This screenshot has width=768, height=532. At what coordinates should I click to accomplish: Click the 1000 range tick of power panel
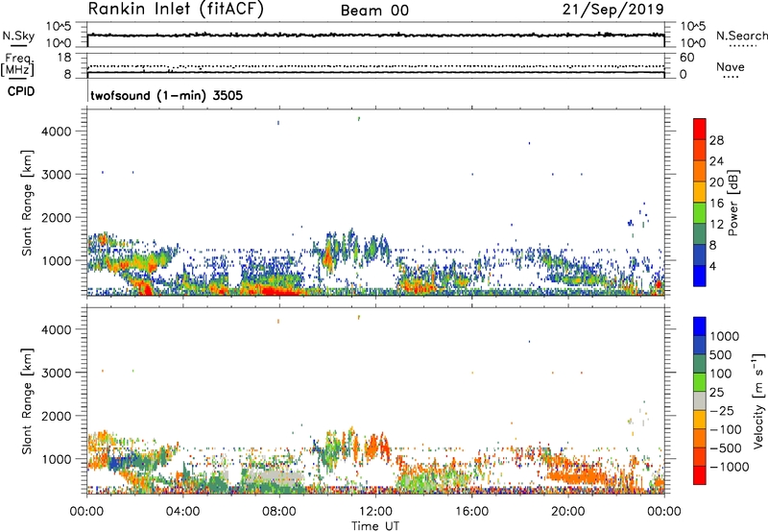tap(56, 260)
